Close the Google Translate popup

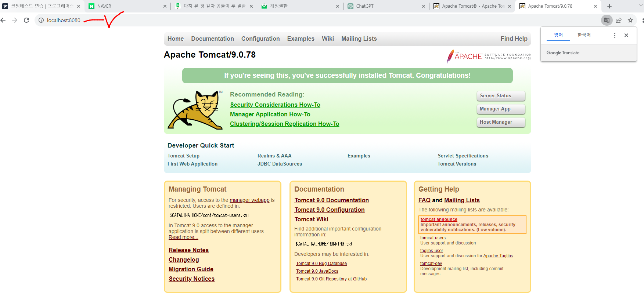(626, 35)
